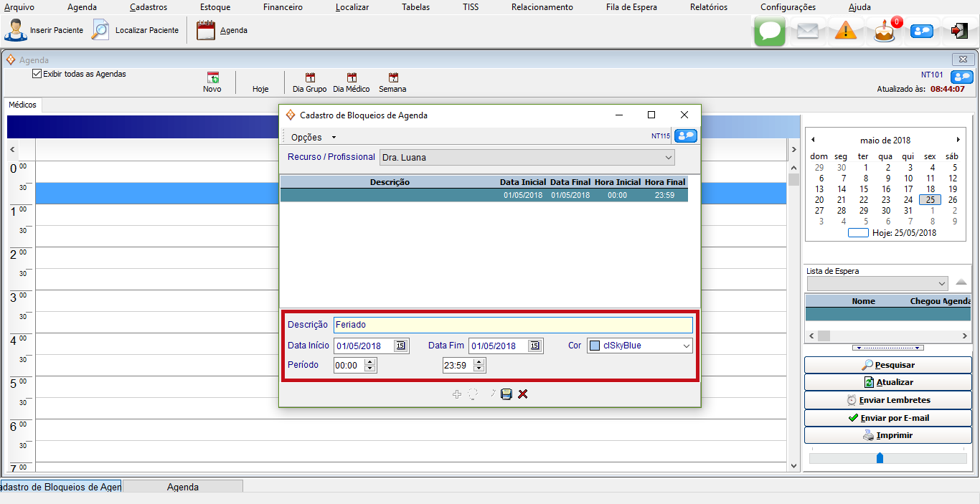Open Localizar Paciente search icon
This screenshot has height=504, width=980.
pos(101,30)
